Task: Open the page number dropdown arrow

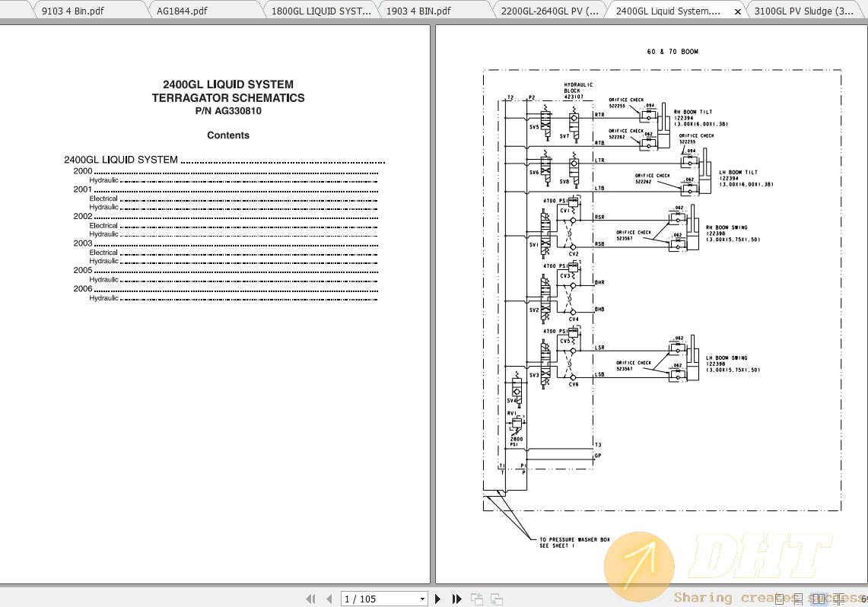Action: [422, 599]
